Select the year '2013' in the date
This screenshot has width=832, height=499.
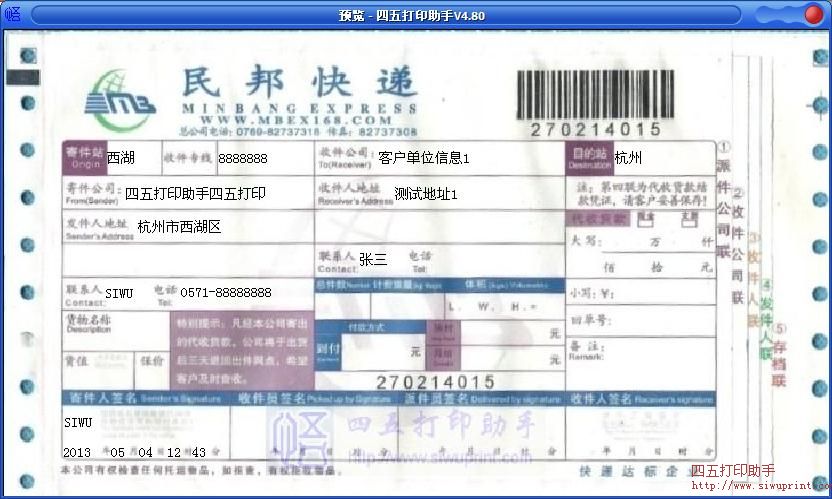(x=77, y=453)
